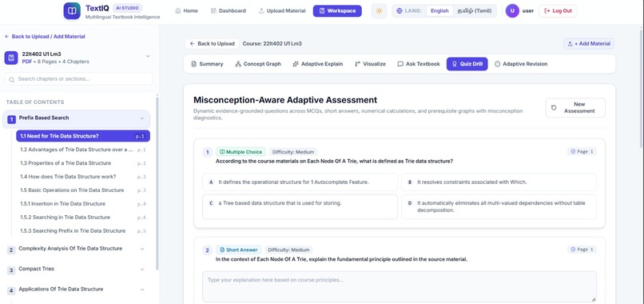Open 1.2 Advantages of Trie Data Structure
Screen dimensions: 644x304
click(83, 150)
